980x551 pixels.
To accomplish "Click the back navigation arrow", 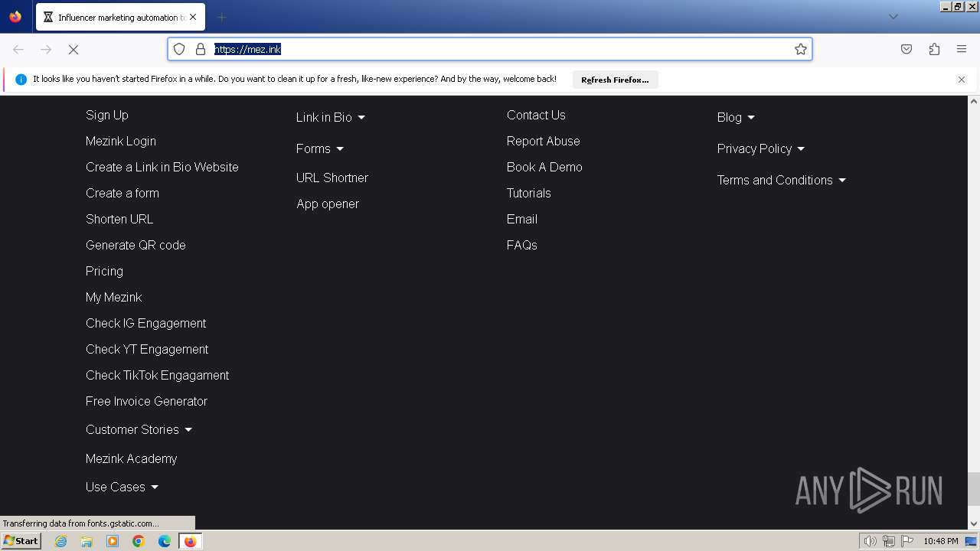I will pyautogui.click(x=18, y=49).
